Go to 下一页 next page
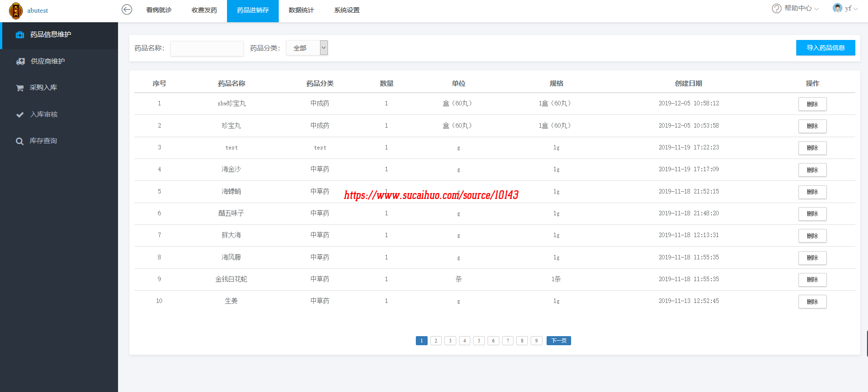 click(558, 341)
